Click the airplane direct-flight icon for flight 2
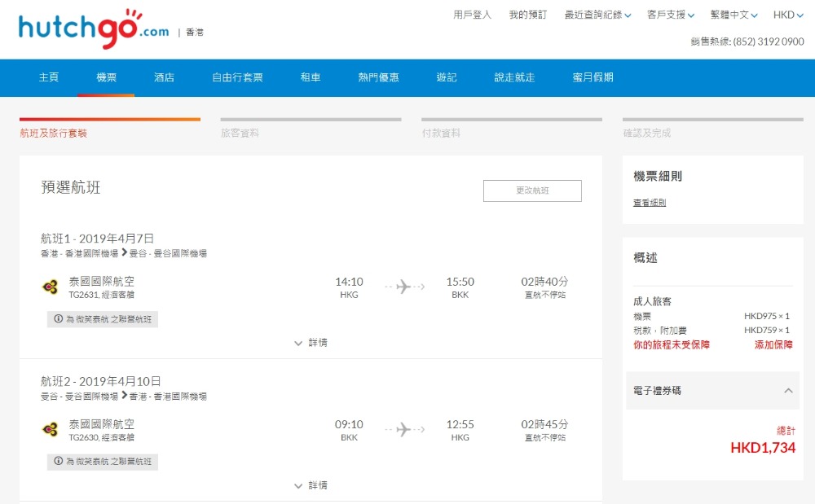 tap(404, 429)
